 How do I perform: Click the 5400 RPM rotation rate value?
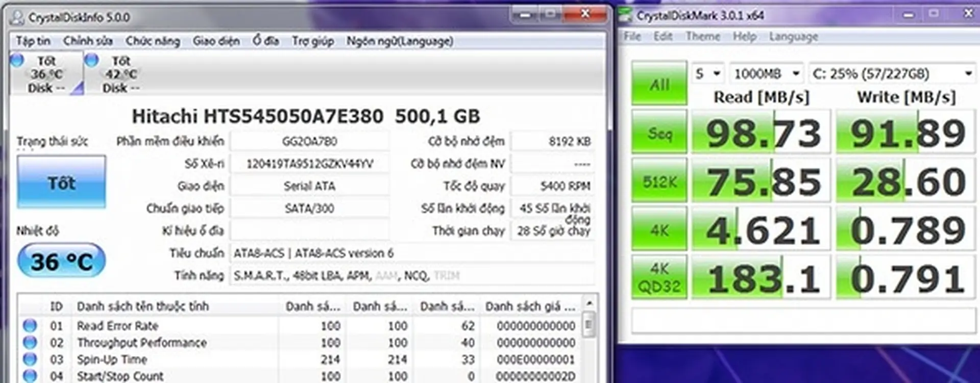point(553,186)
